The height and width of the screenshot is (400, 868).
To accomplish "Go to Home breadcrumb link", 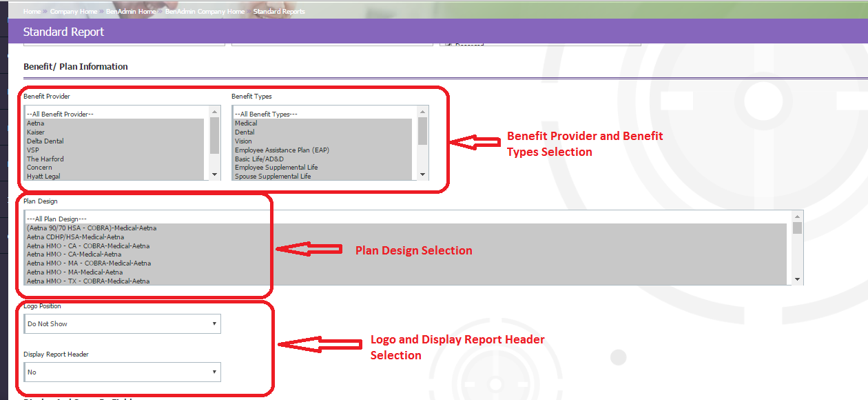I will click(32, 12).
